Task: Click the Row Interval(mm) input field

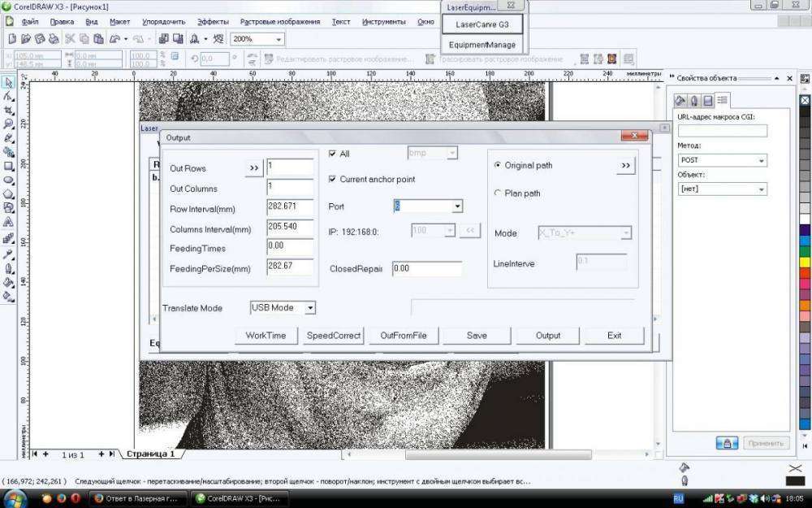Action: coord(290,208)
